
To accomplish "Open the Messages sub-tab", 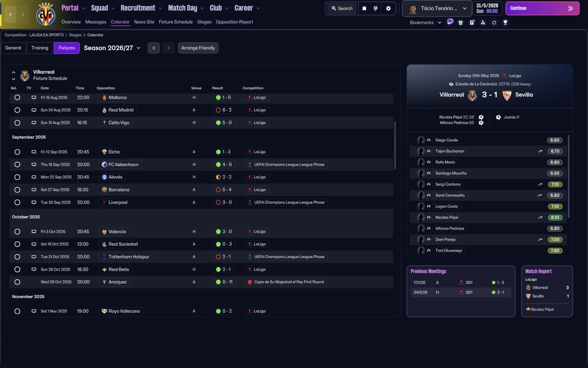I will click(96, 22).
